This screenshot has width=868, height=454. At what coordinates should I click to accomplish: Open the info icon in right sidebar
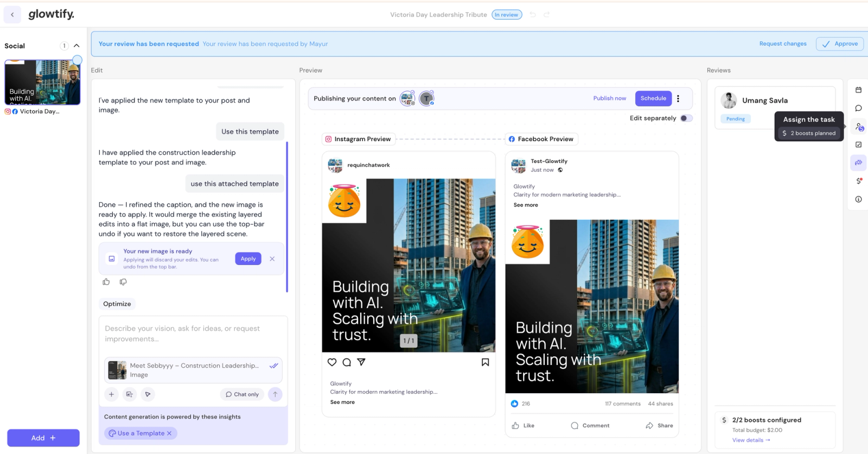pos(858,199)
